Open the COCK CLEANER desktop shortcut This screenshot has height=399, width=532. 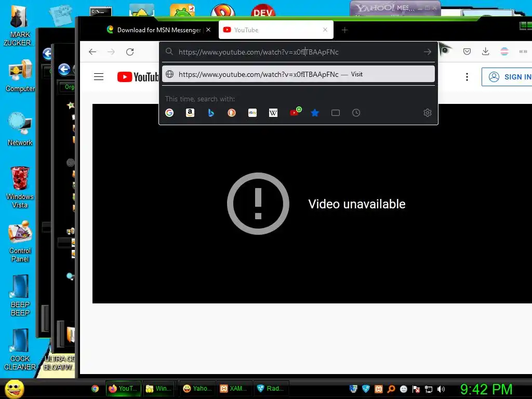20,350
